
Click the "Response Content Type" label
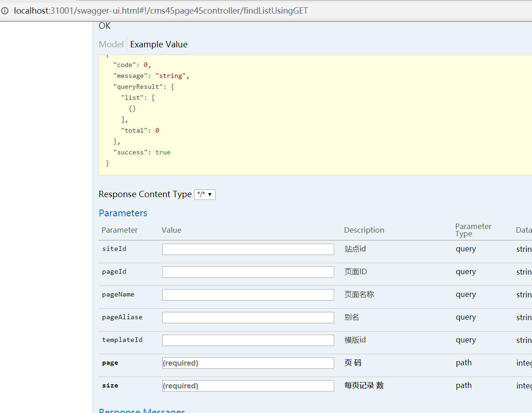click(x=145, y=194)
